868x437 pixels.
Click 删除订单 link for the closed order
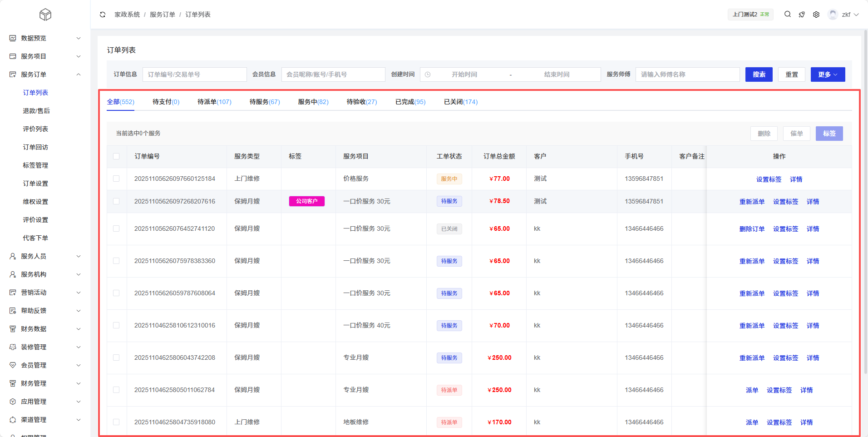pyautogui.click(x=752, y=229)
